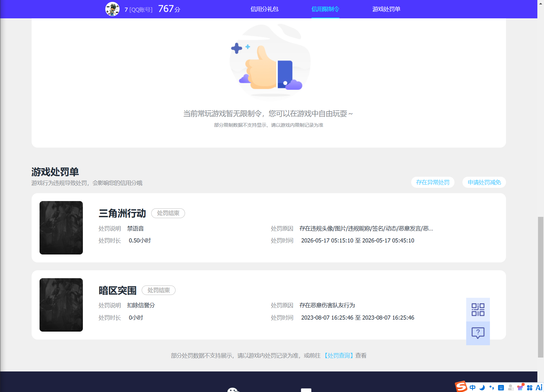Open the help question-mark feedback icon

478,333
